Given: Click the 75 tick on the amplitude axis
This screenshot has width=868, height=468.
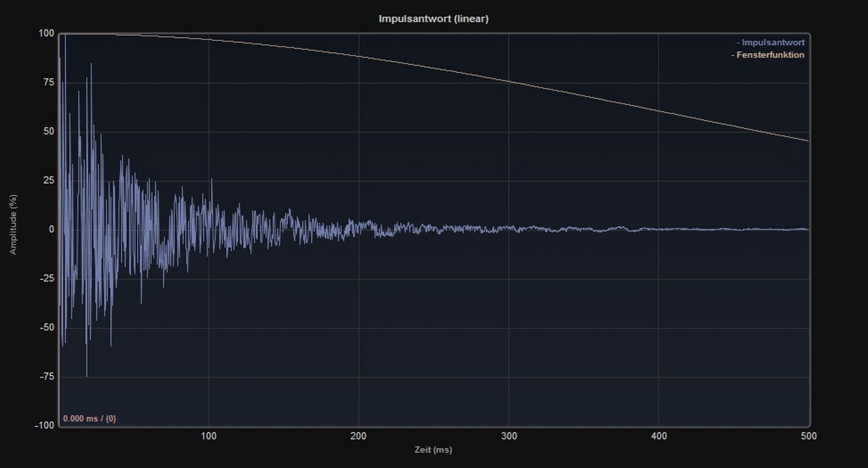Looking at the screenshot, I should pyautogui.click(x=48, y=82).
